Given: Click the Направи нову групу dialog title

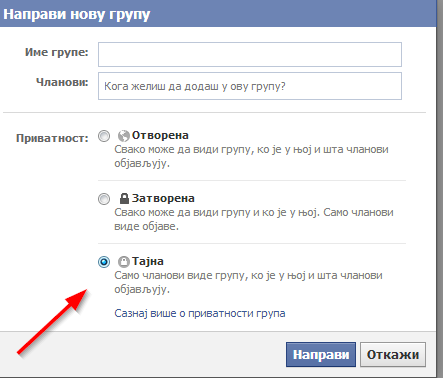Looking at the screenshot, I should 77,15.
